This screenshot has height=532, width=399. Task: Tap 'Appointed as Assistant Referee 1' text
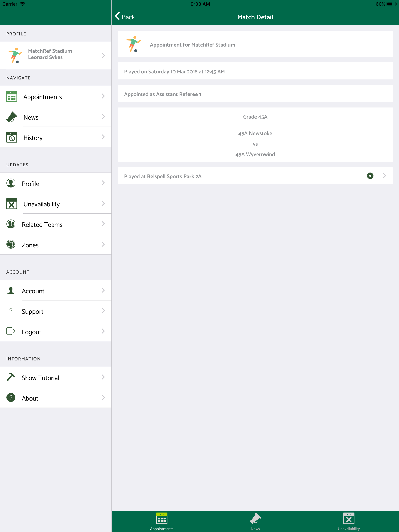pos(162,94)
